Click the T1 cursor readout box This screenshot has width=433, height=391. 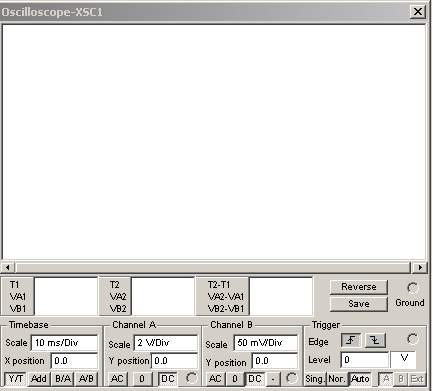point(66,296)
